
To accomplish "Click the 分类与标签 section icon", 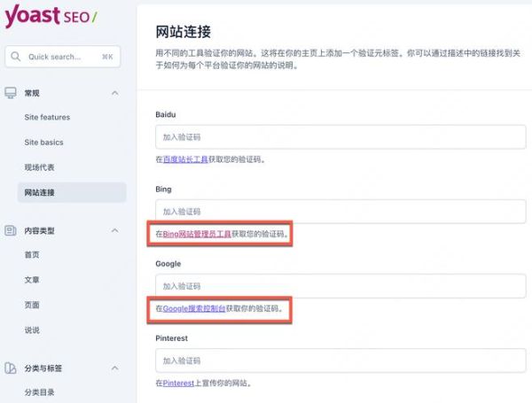I will (x=11, y=368).
